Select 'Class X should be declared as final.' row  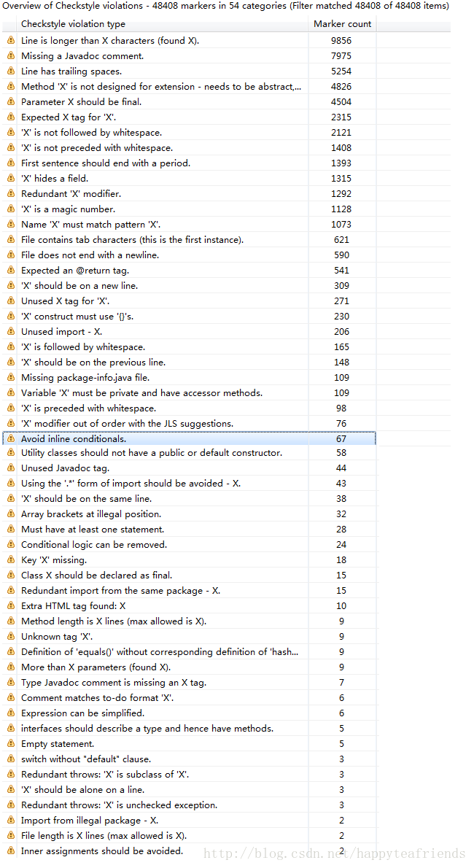[x=190, y=576]
